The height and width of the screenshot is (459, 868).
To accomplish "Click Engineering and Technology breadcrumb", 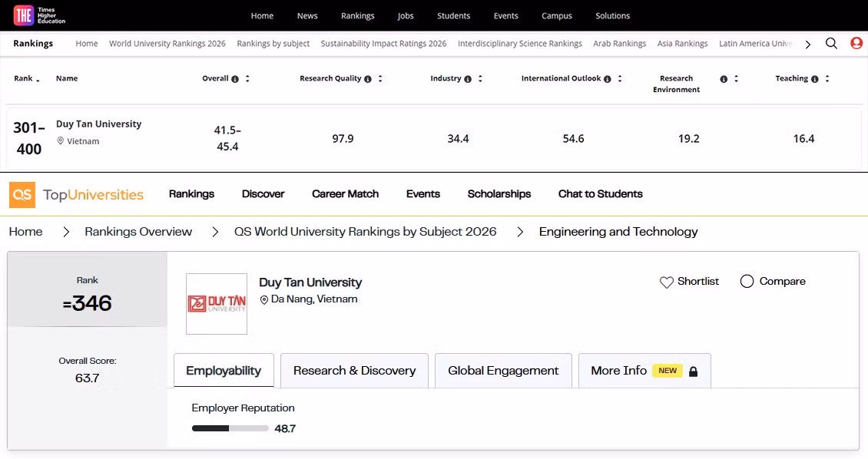I will [618, 232].
